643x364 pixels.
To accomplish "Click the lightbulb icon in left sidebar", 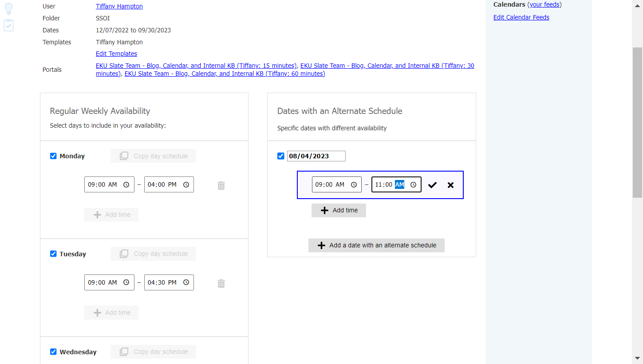I will tap(8, 9).
